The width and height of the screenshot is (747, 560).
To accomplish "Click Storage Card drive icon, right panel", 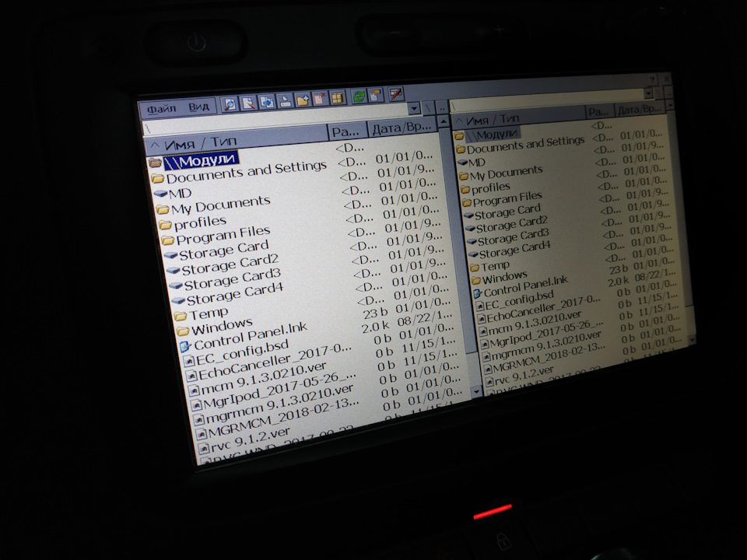I will pyautogui.click(x=468, y=215).
